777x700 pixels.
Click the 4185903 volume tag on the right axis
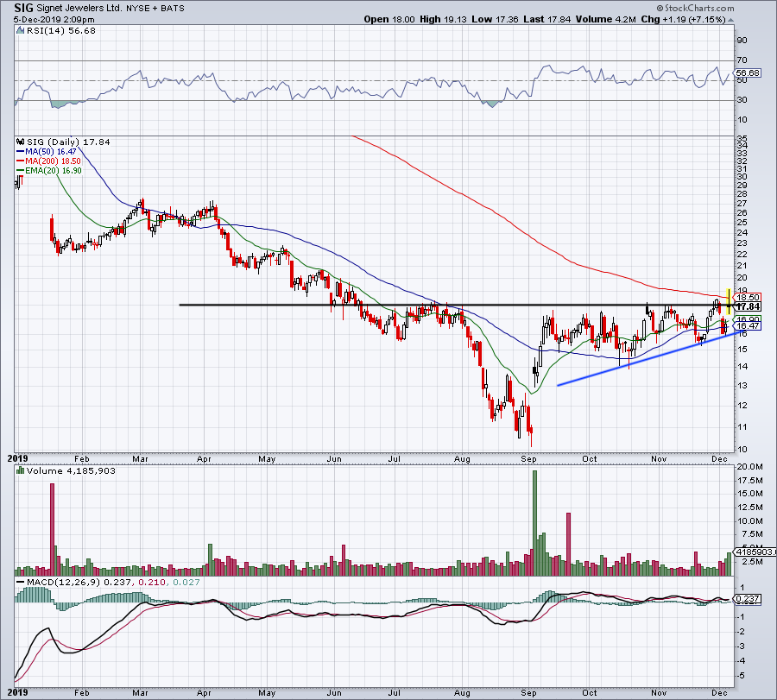[x=755, y=552]
